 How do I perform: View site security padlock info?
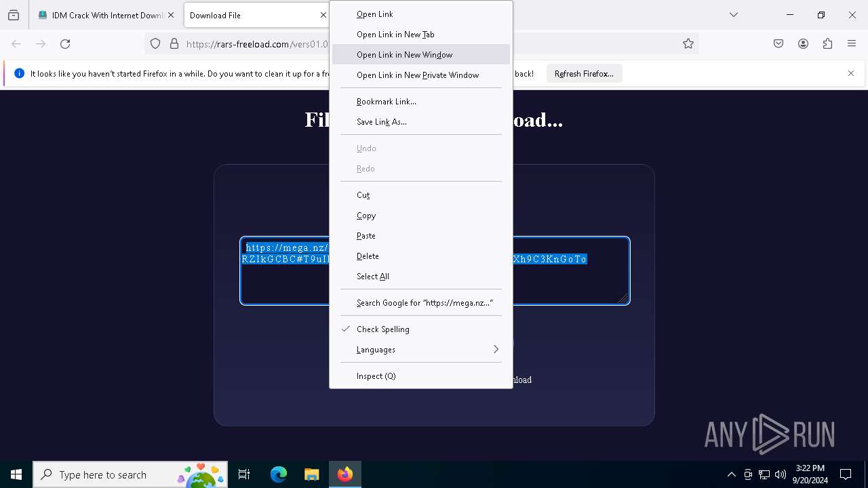point(174,44)
